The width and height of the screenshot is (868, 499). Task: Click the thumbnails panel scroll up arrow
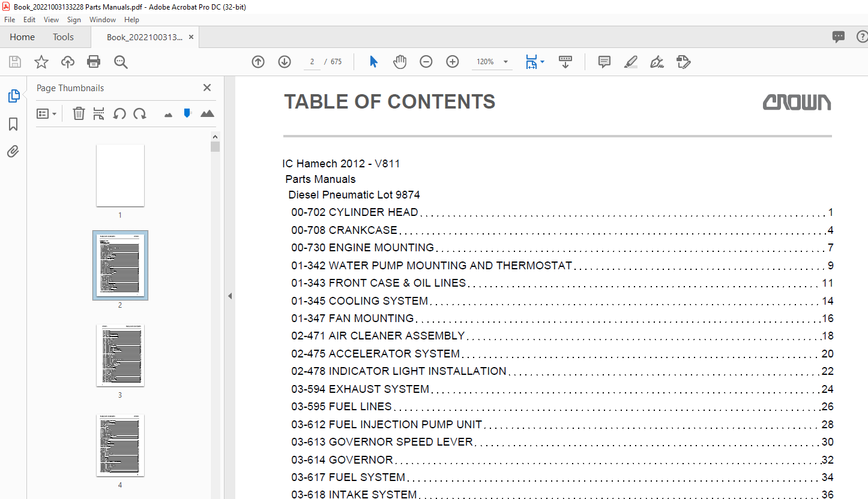[x=215, y=136]
